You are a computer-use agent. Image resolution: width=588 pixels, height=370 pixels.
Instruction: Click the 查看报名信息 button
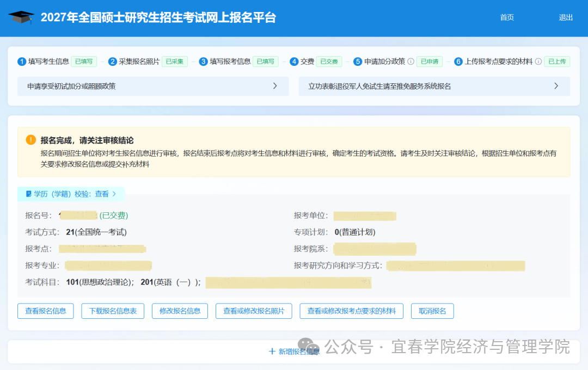[x=45, y=311]
